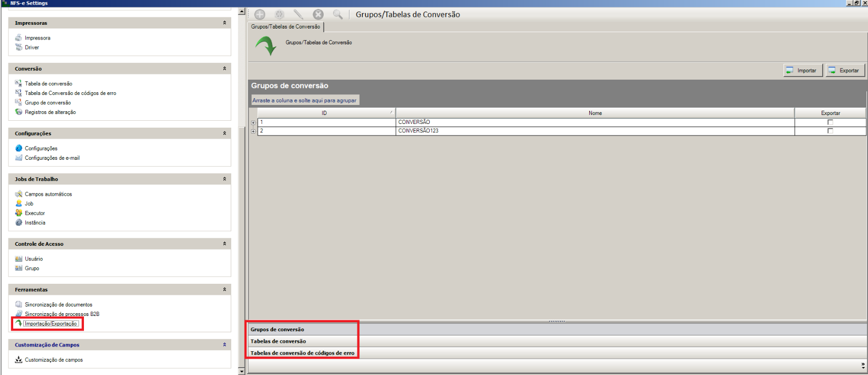The width and height of the screenshot is (868, 375).
Task: Open Sincronização de documentos link
Action: 59,305
